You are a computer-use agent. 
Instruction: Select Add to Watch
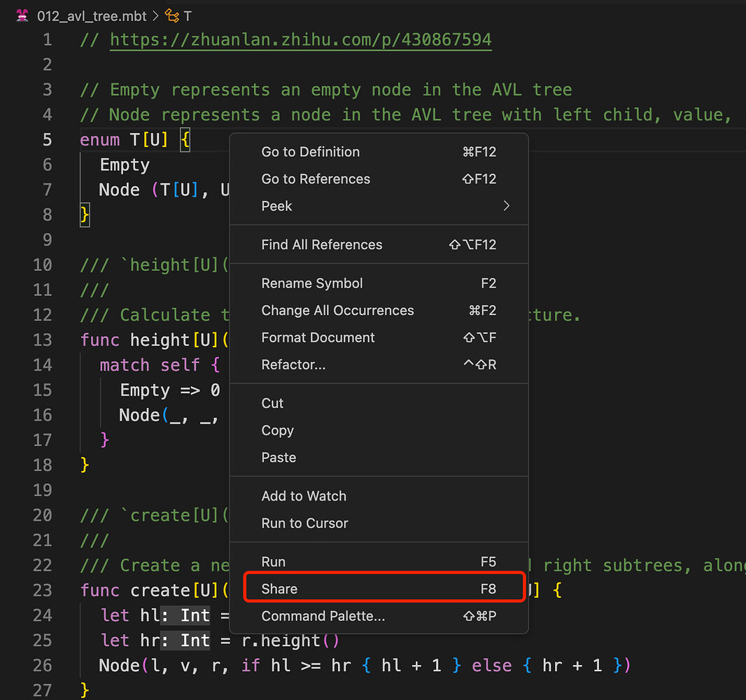[x=304, y=496]
